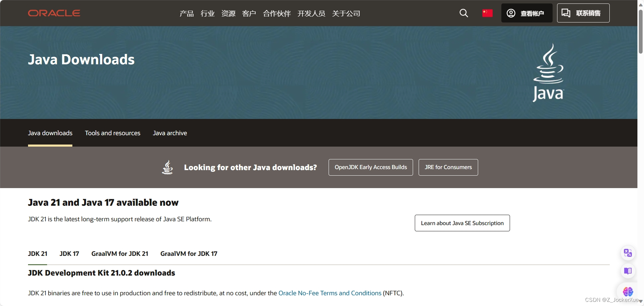
Task: Open the 关于公司 navigation menu
Action: (x=346, y=13)
